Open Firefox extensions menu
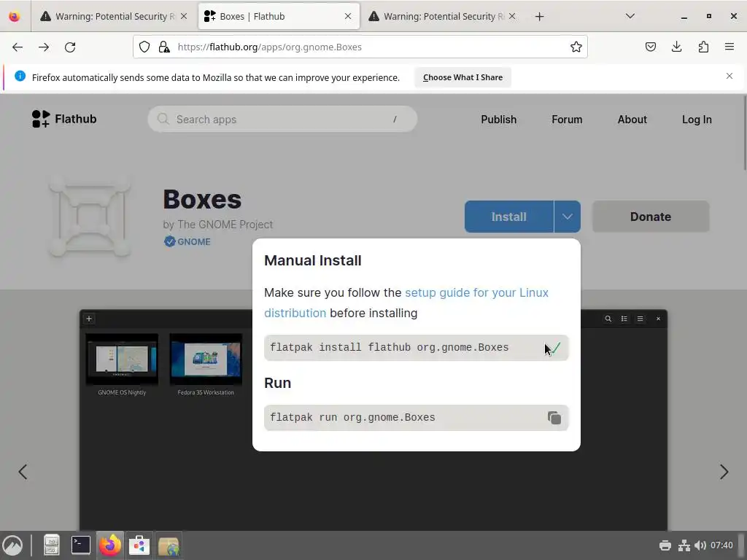747x560 pixels. [703, 47]
